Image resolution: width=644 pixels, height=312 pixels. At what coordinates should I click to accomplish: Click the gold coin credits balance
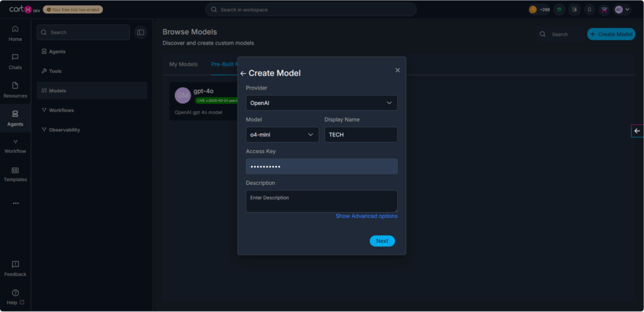(539, 9)
